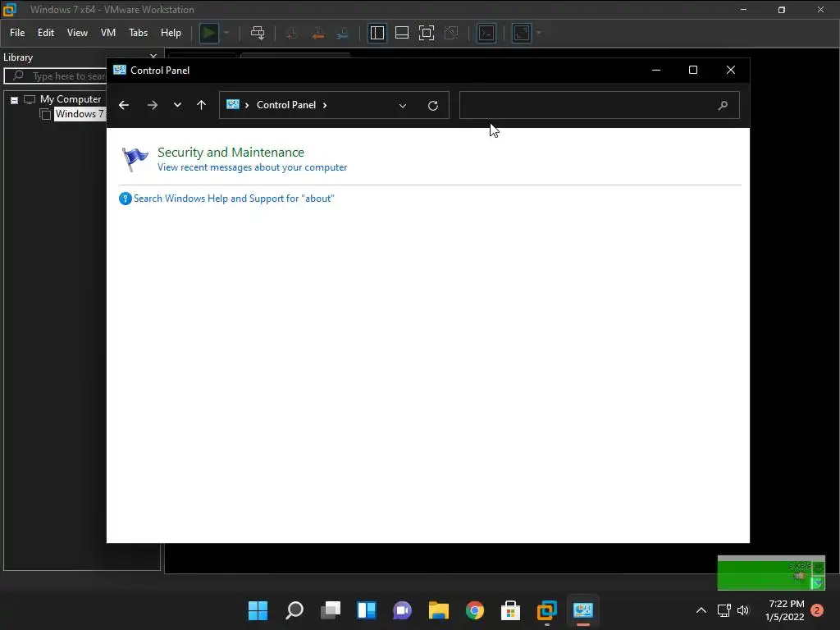Click the Control Panel taskbar icon
Screen dimensions: 840x630
coord(583,610)
